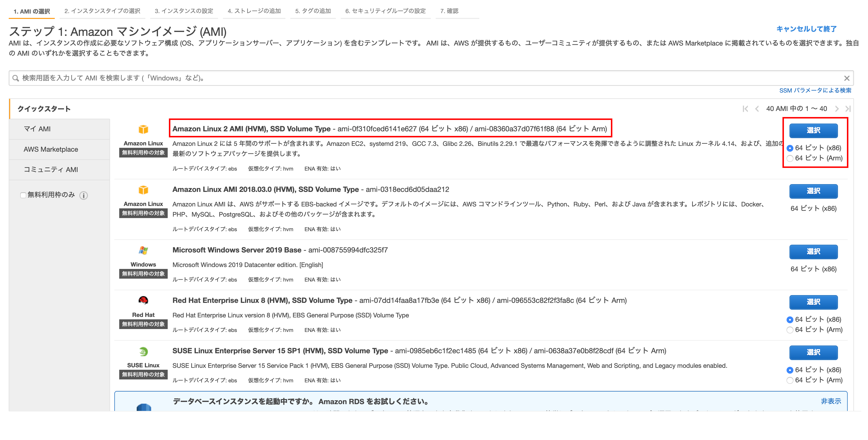Click the Windows logo icon
868x440 pixels.
143,250
